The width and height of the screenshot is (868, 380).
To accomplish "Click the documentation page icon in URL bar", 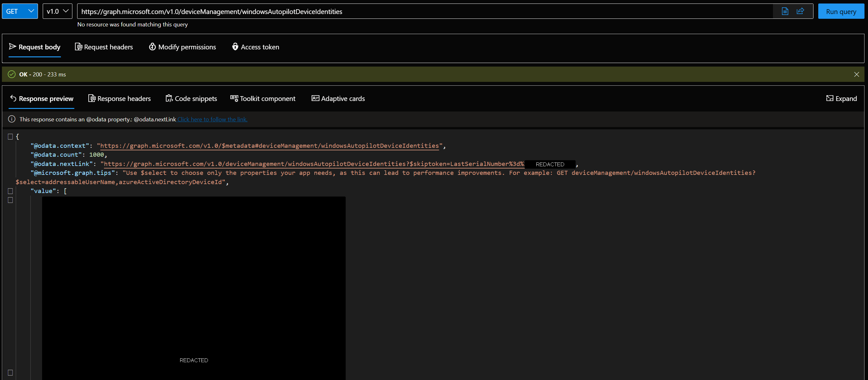I will 785,11.
